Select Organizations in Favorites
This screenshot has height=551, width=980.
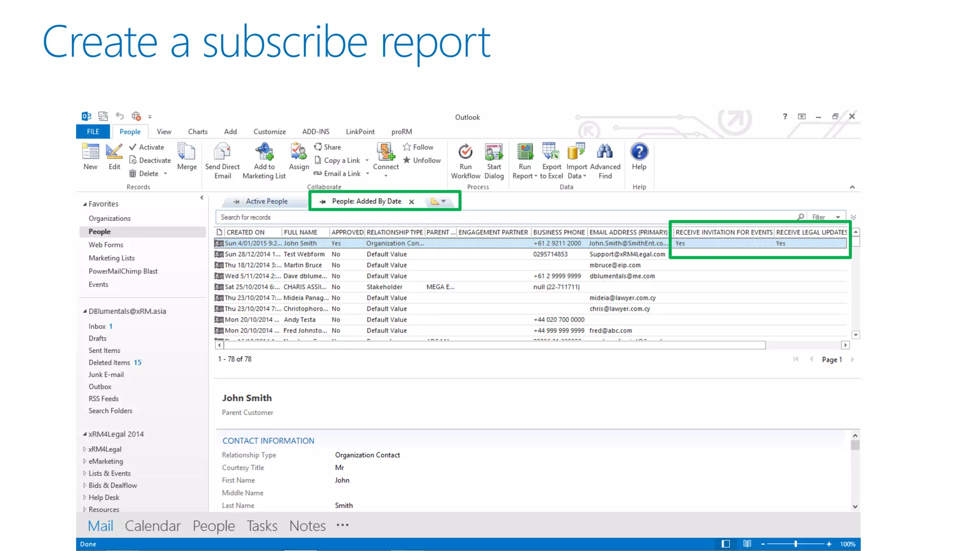pos(110,219)
